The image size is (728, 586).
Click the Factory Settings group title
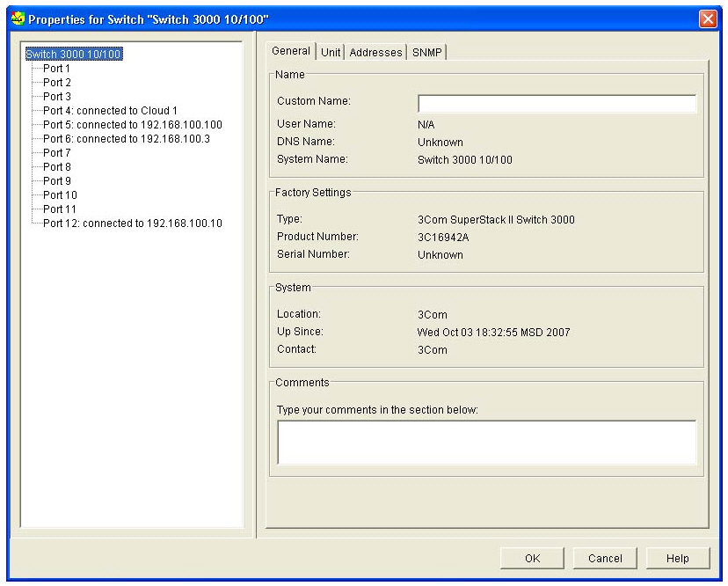(313, 193)
